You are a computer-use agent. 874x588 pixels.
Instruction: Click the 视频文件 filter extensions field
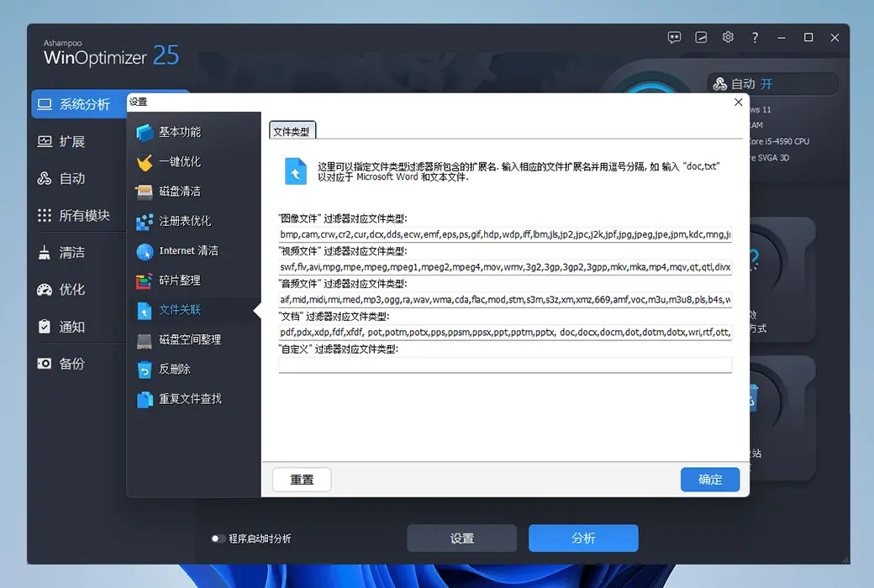point(505,267)
